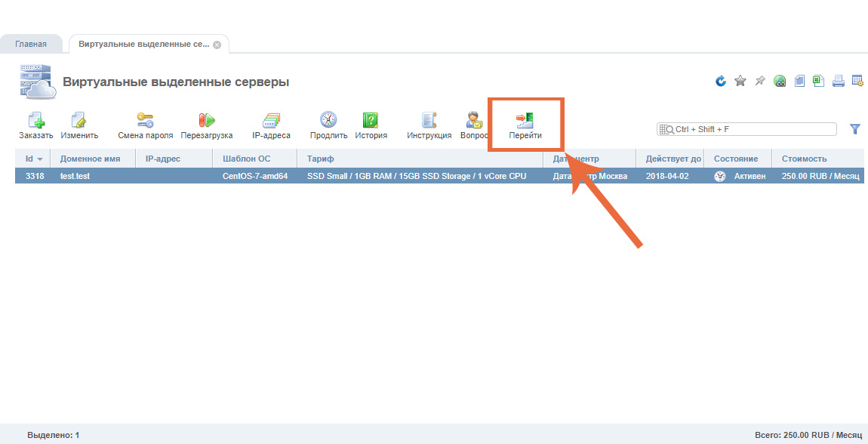Open История (History) from toolbar

click(371, 120)
